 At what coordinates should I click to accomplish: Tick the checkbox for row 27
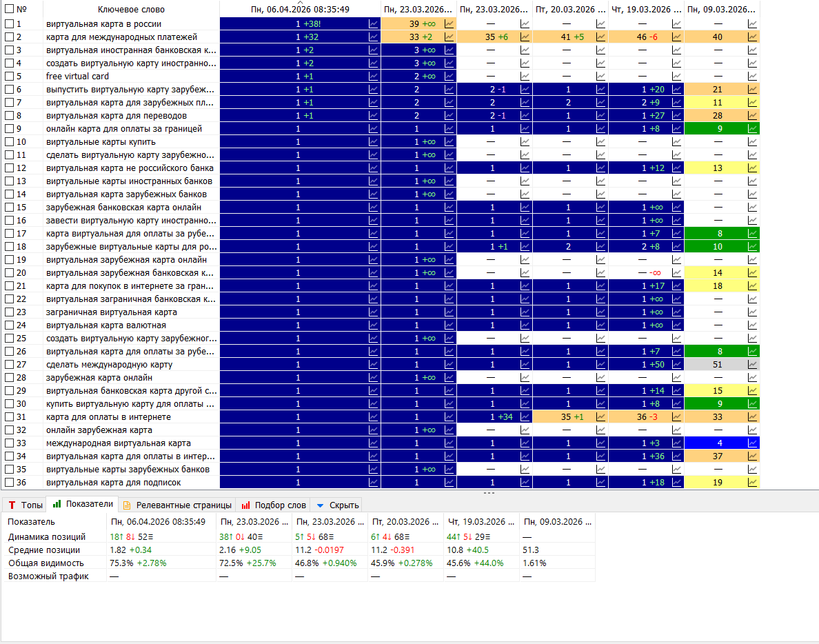coord(10,365)
